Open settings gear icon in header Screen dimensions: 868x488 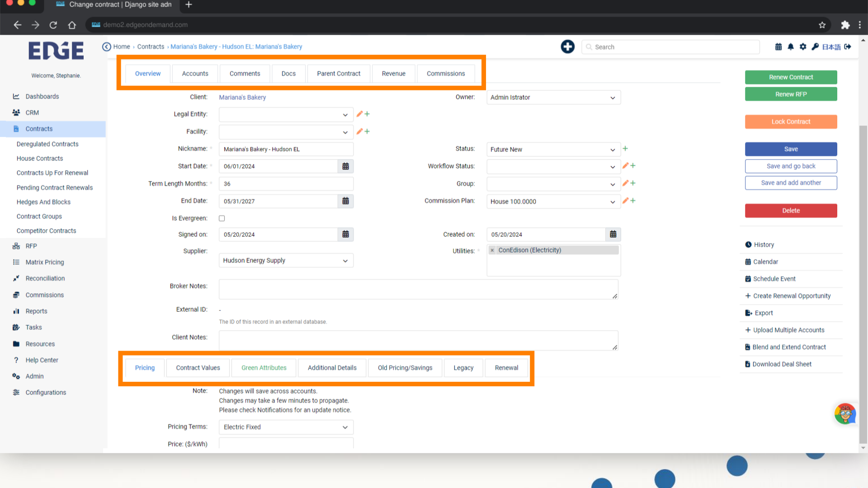[x=803, y=47]
